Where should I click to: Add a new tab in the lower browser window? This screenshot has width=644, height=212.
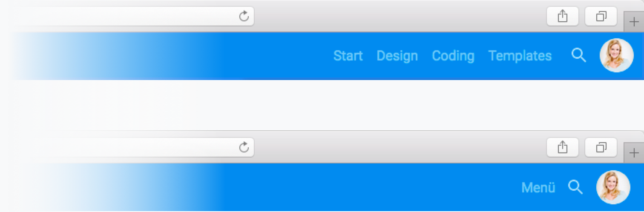pyautogui.click(x=634, y=153)
